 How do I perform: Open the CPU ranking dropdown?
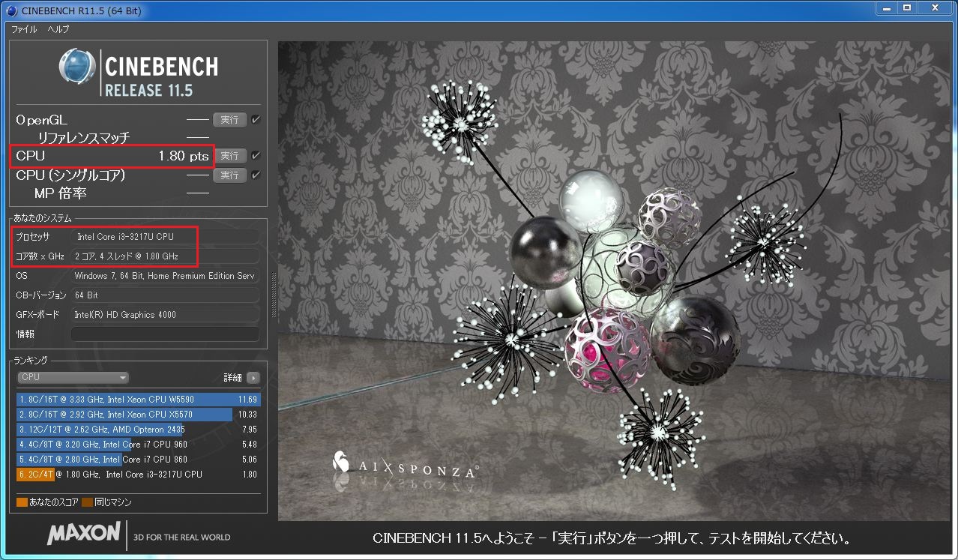73,378
